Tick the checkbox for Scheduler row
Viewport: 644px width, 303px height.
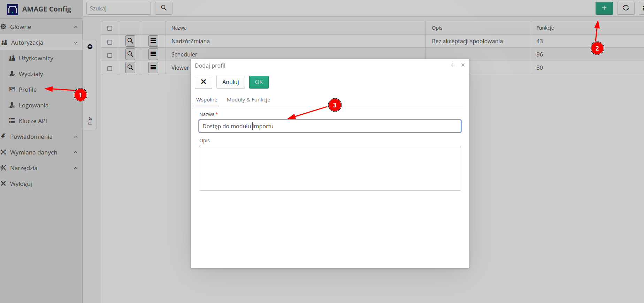(110, 55)
